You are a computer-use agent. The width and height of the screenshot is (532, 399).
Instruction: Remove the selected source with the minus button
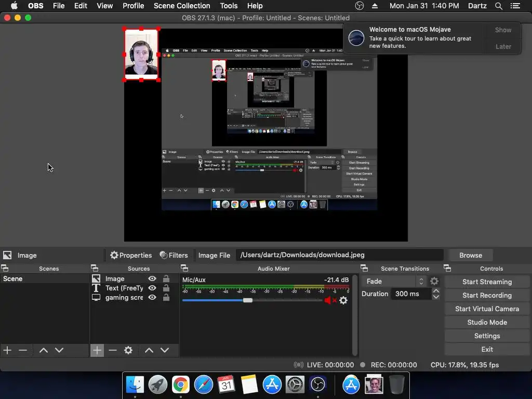coord(113,350)
